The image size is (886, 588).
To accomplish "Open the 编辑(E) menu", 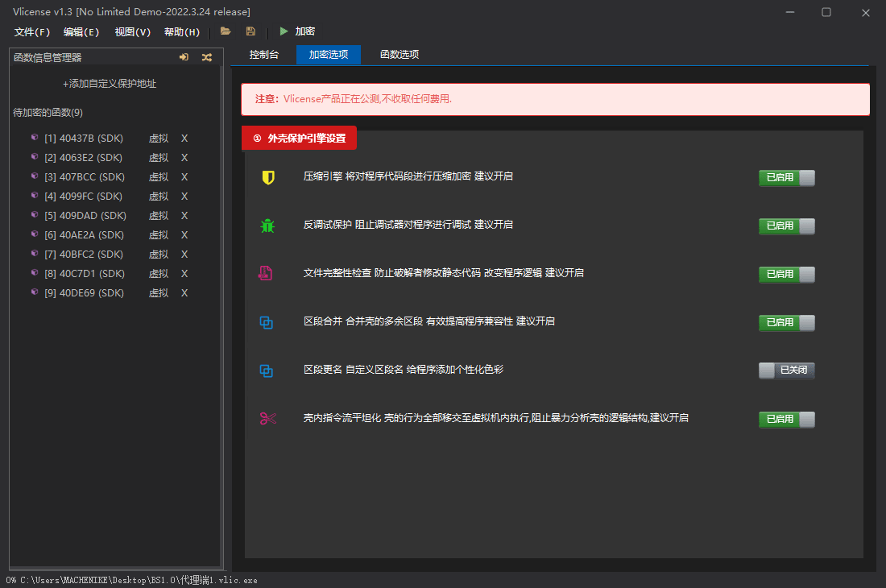I will (x=81, y=32).
